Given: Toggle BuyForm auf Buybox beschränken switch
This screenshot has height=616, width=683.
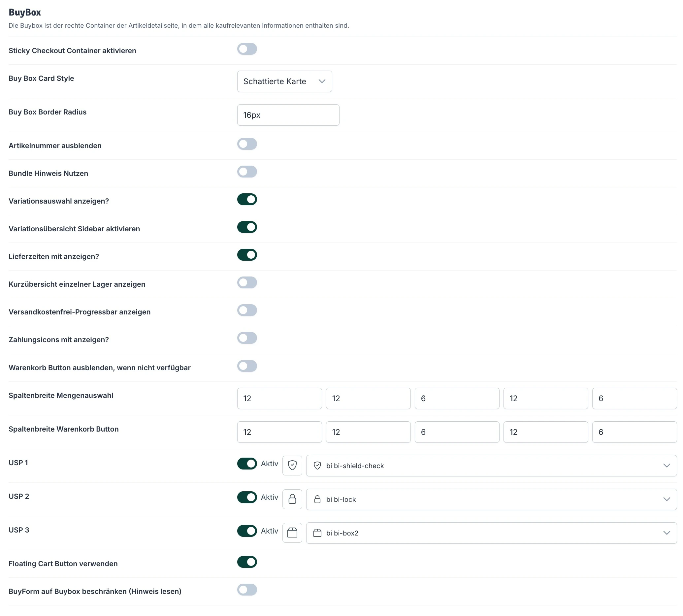Looking at the screenshot, I should click(247, 590).
